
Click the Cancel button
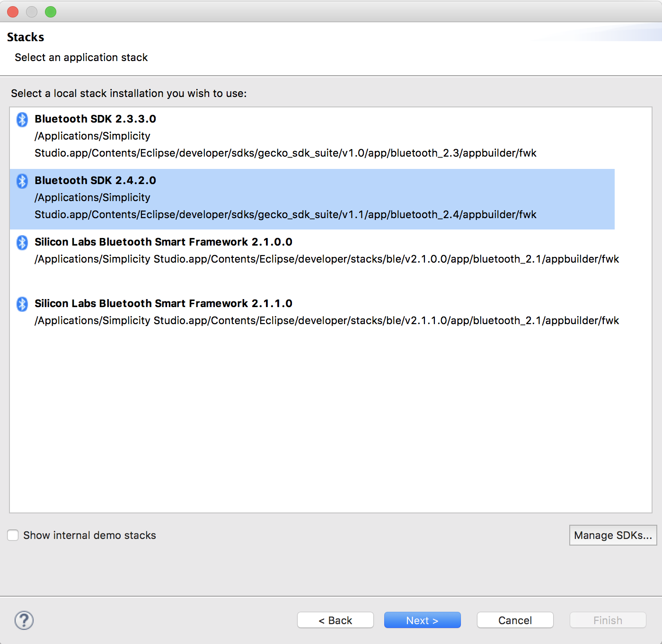coord(515,620)
